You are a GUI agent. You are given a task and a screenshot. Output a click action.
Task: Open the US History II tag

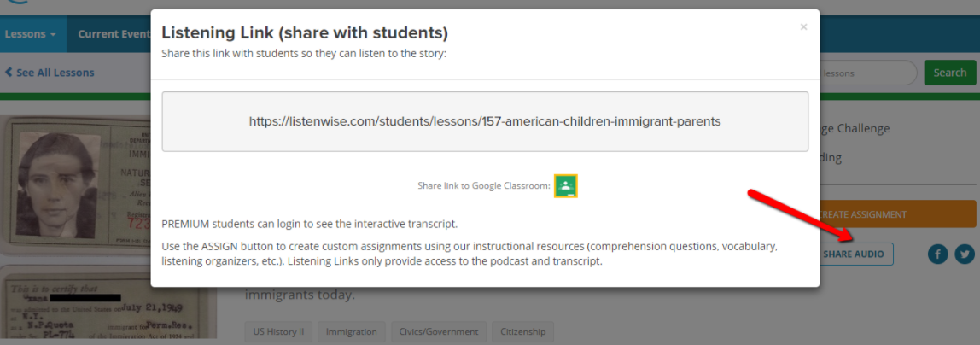(278, 331)
